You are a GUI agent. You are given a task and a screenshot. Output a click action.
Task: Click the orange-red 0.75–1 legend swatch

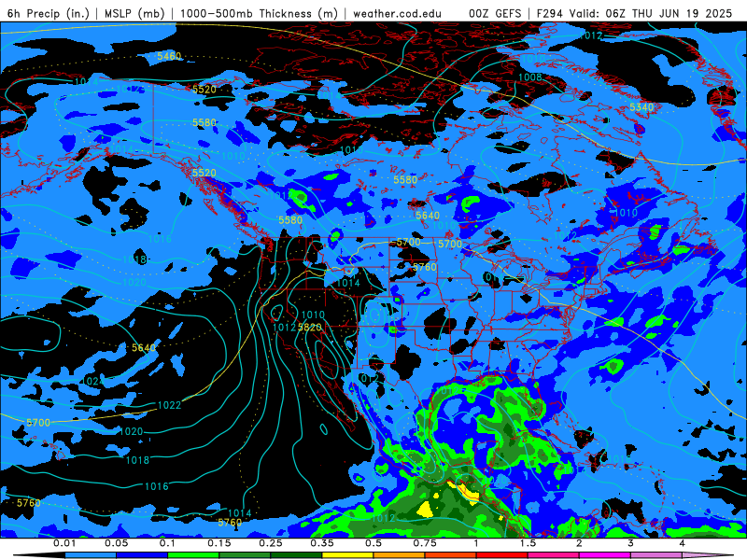[451, 555]
